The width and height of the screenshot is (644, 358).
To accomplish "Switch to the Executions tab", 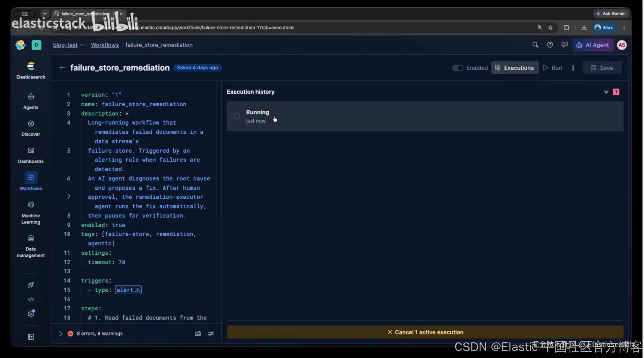I will (x=515, y=68).
